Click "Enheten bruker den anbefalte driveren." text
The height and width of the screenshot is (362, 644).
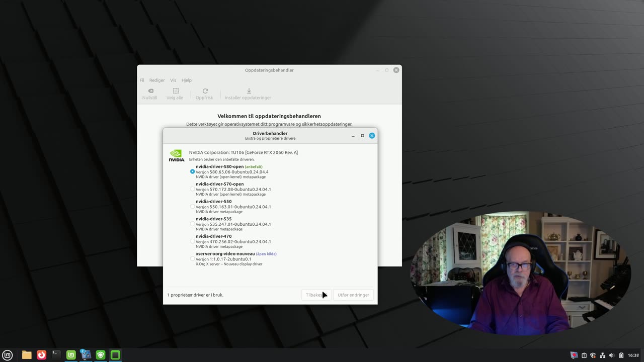tap(222, 159)
